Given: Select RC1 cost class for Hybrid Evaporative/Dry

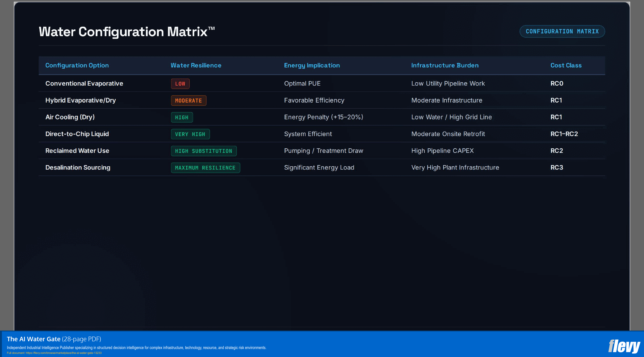Looking at the screenshot, I should click(556, 100).
